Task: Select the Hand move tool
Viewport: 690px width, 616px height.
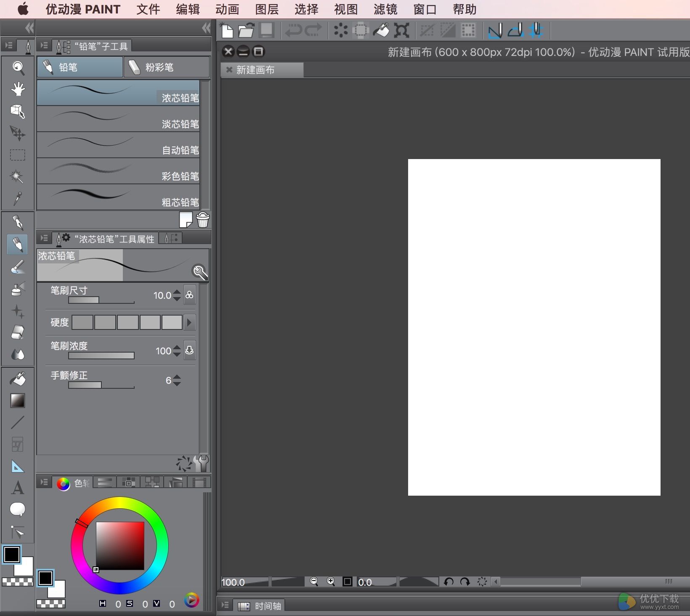Action: [18, 89]
